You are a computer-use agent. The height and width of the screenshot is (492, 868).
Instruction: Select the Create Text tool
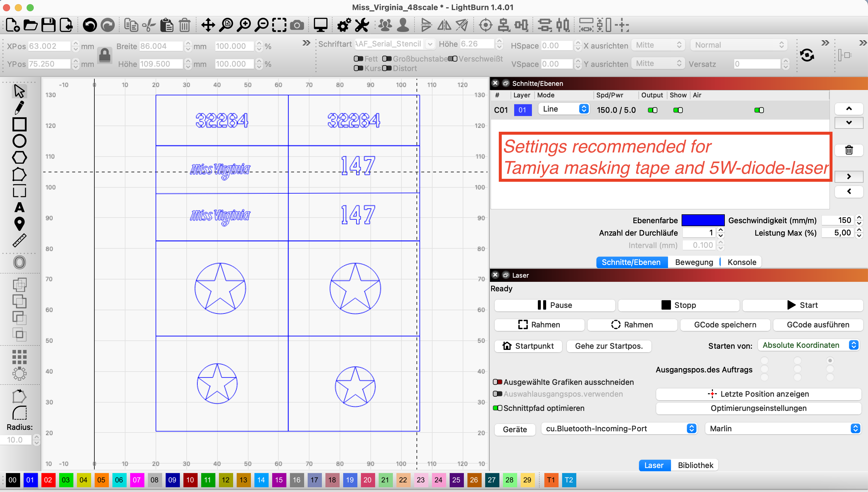pos(19,207)
